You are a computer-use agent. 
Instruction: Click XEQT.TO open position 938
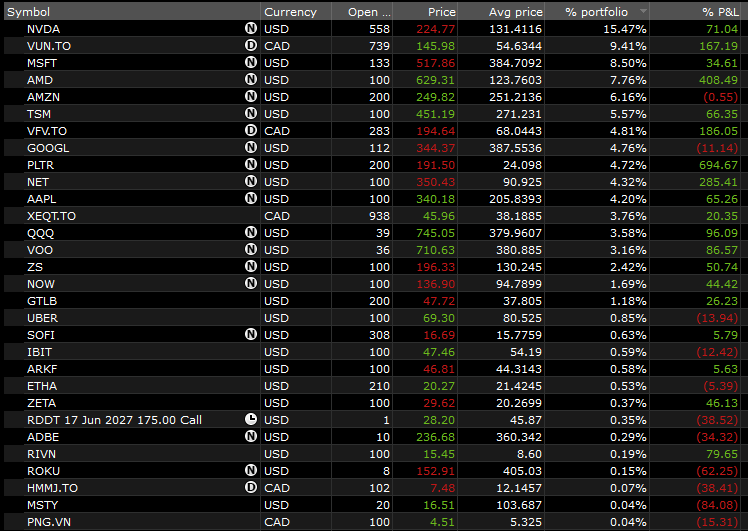(379, 216)
